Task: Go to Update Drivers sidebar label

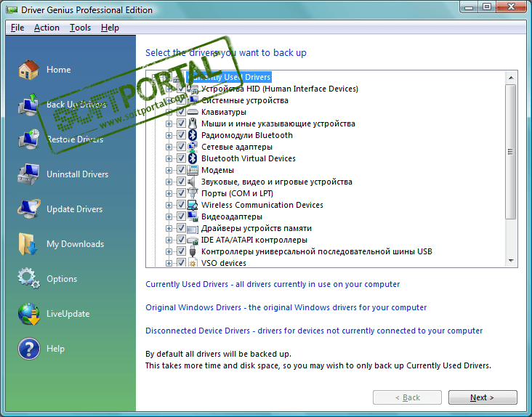Action: tap(75, 209)
